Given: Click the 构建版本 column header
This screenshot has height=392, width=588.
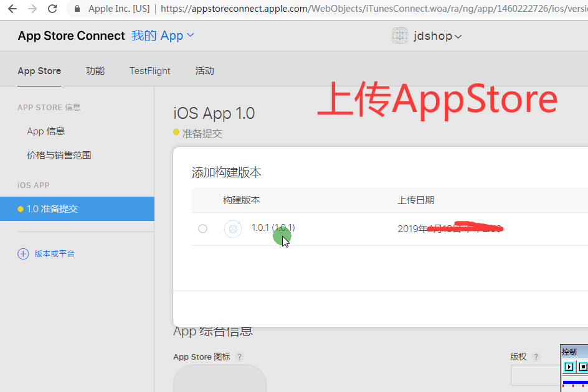Looking at the screenshot, I should (242, 200).
